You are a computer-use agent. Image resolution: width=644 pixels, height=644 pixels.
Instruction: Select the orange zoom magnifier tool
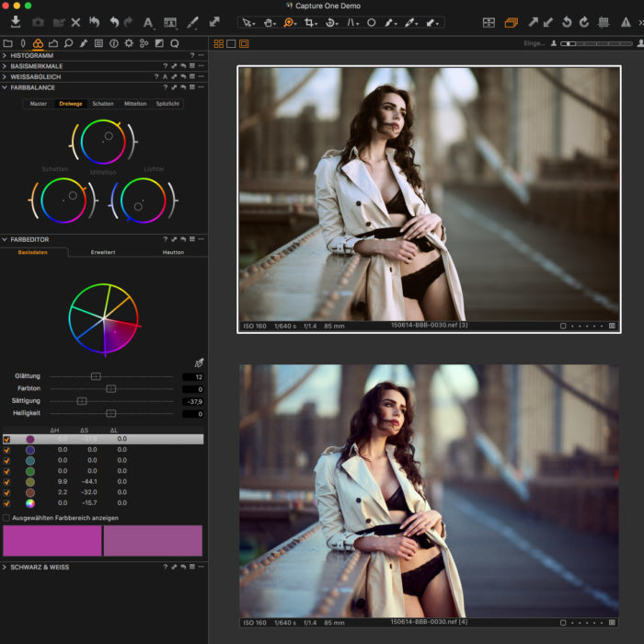(290, 23)
